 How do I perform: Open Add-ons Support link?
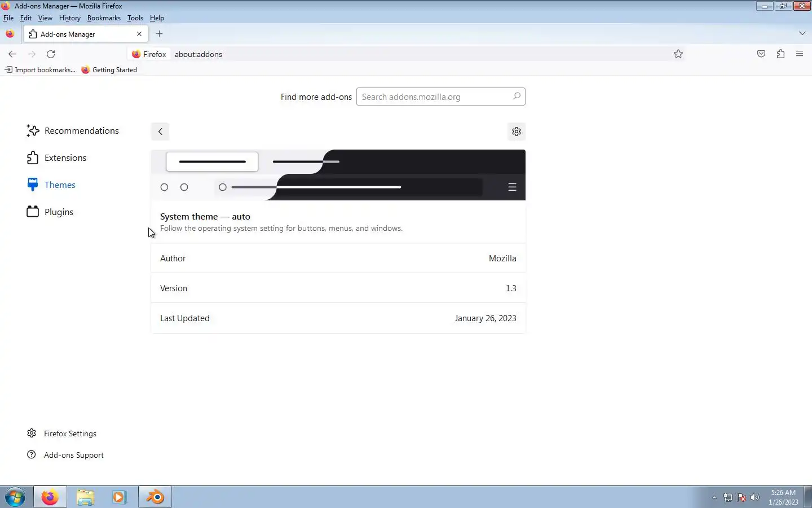65,455
